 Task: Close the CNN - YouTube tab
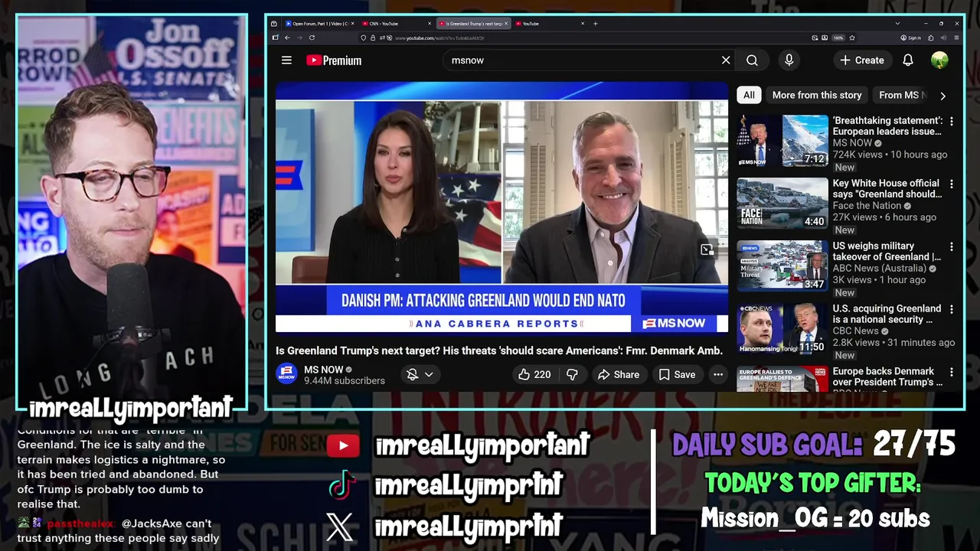coord(430,24)
